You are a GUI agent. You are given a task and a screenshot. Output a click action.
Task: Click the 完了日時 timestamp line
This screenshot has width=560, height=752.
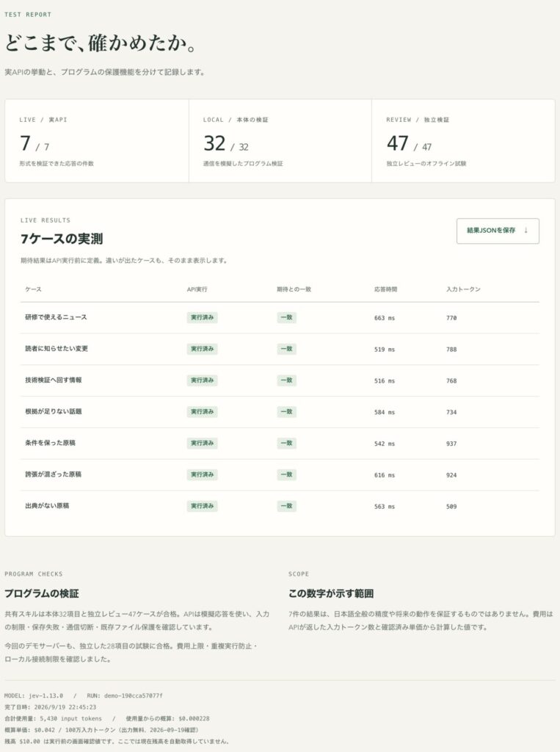(x=51, y=707)
